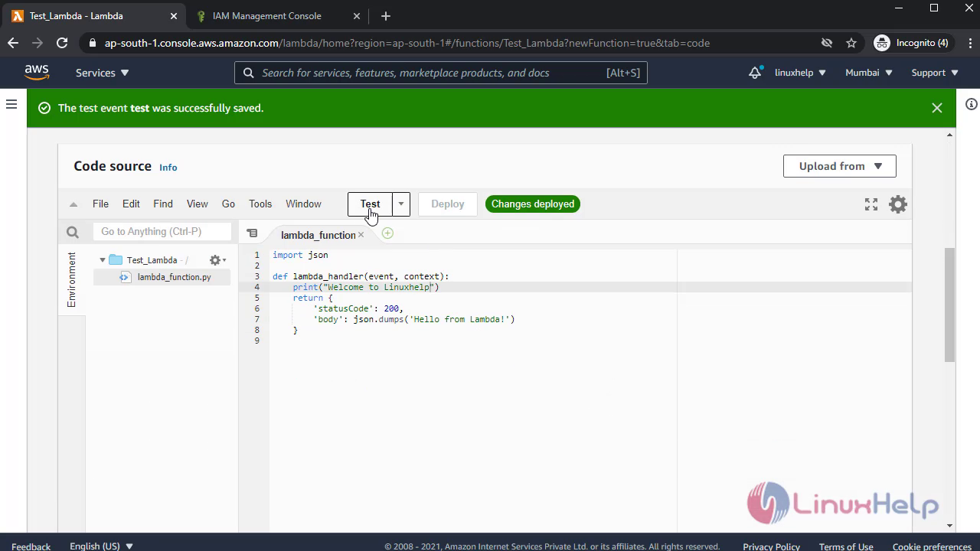Close the Test_Lambda browser tab

[x=174, y=15]
